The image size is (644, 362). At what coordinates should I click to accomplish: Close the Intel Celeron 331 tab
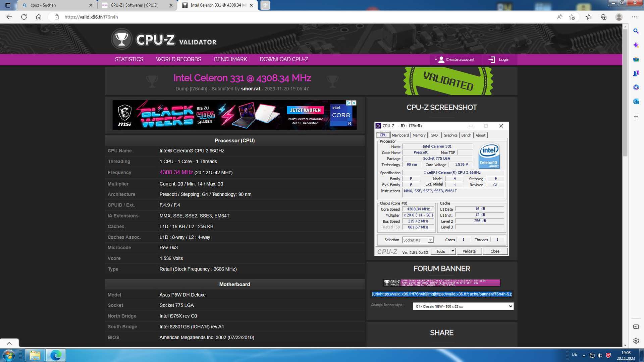(x=252, y=5)
